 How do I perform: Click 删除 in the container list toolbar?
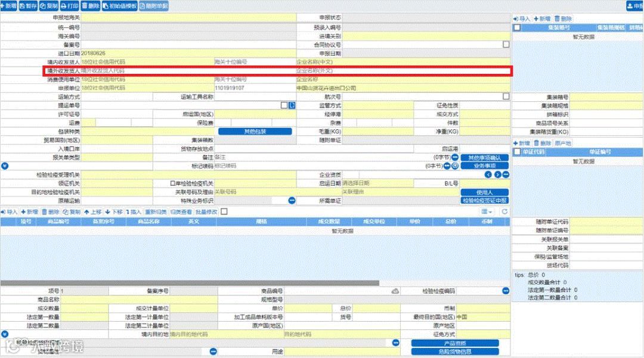563,19
